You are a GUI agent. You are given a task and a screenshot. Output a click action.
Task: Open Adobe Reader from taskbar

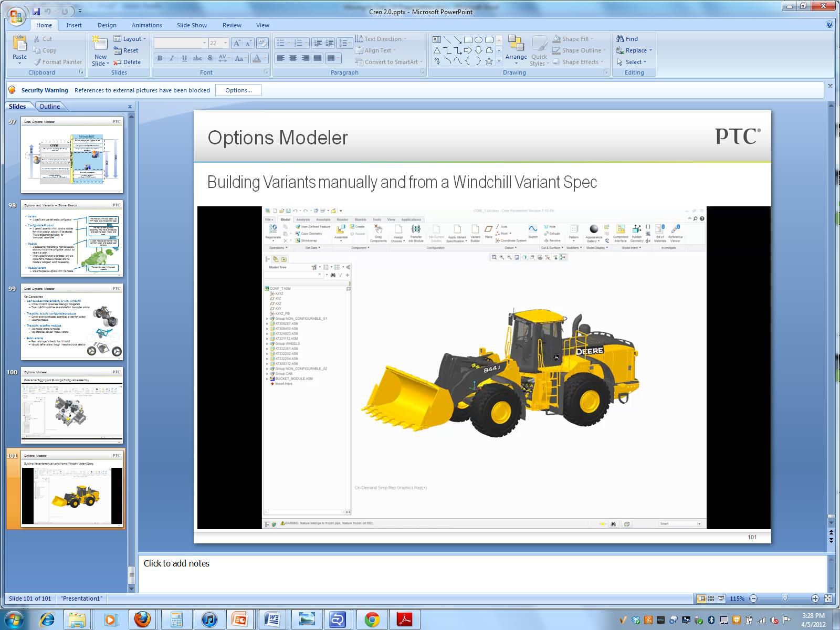tap(405, 619)
